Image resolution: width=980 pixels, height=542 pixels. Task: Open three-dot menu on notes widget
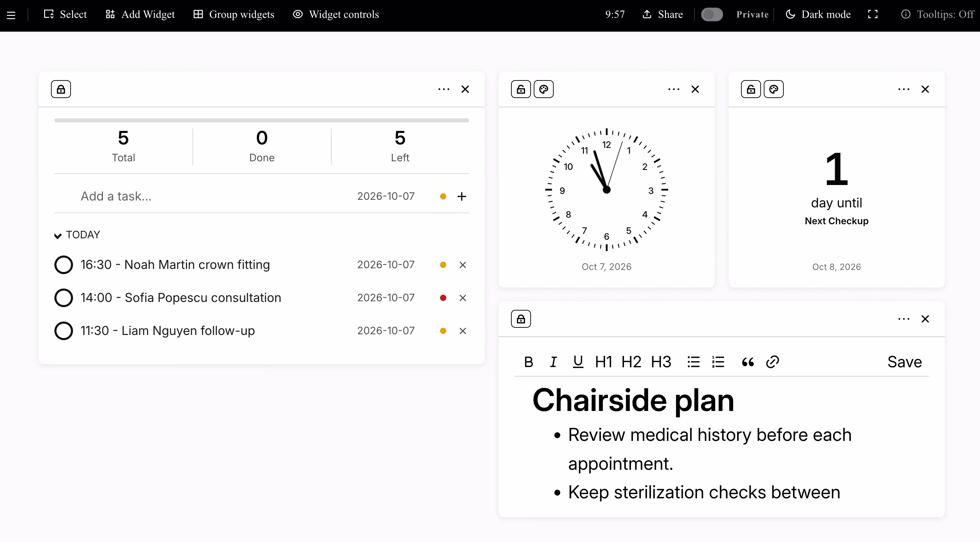coord(904,319)
